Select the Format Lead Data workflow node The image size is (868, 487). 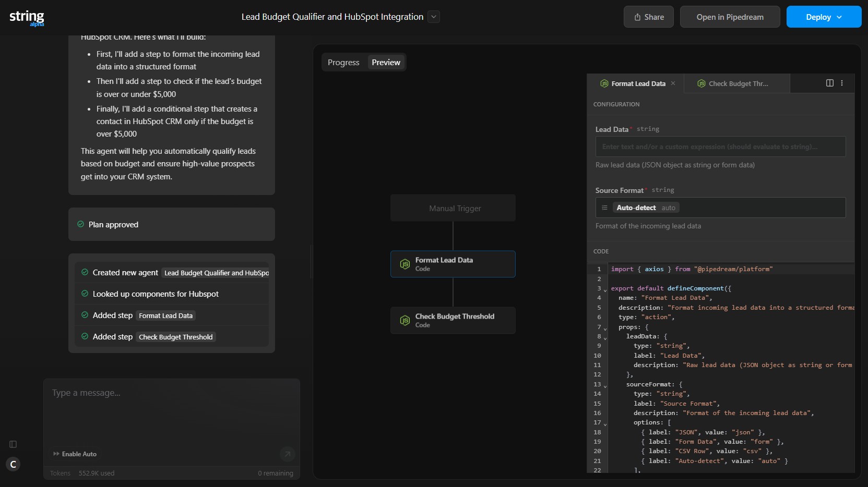tap(453, 264)
